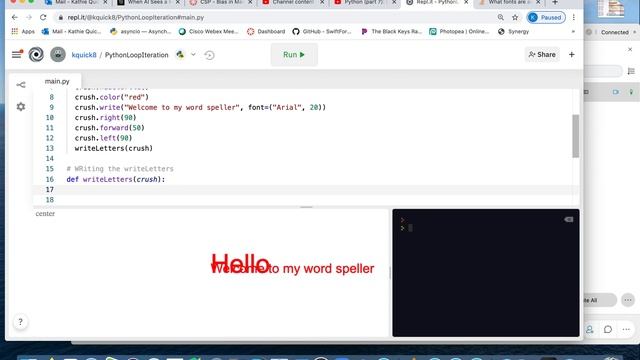The height and width of the screenshot is (360, 640).
Task: Expand the bookmarks overflow chevron
Action: click(x=573, y=31)
